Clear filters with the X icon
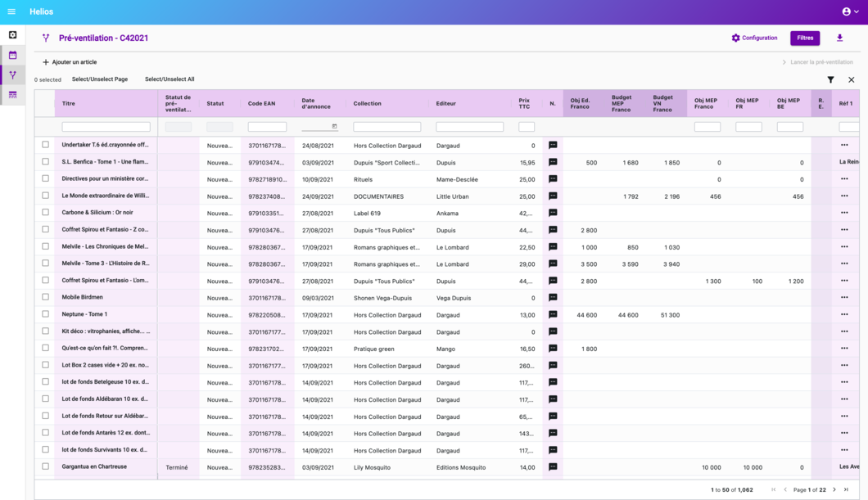 pos(851,80)
